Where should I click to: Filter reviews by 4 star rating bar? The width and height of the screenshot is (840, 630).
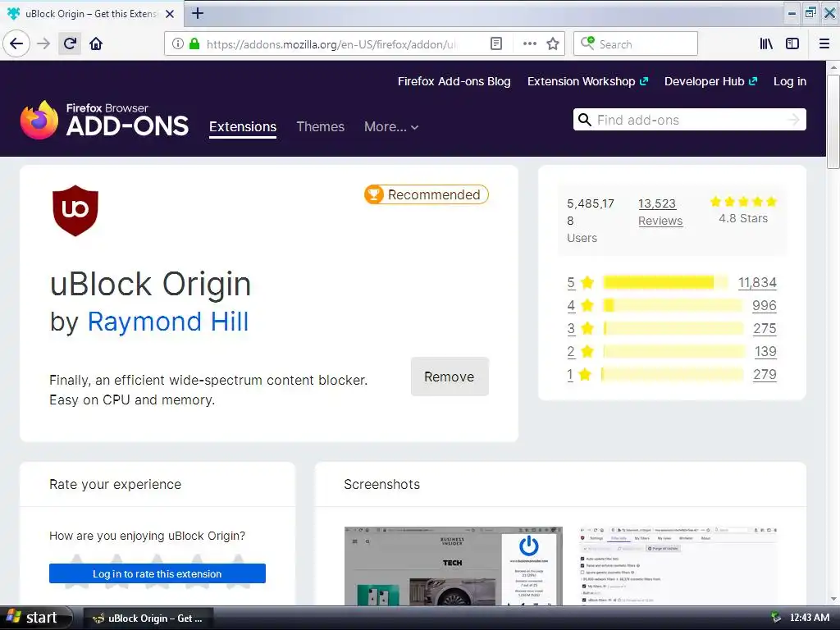673,305
